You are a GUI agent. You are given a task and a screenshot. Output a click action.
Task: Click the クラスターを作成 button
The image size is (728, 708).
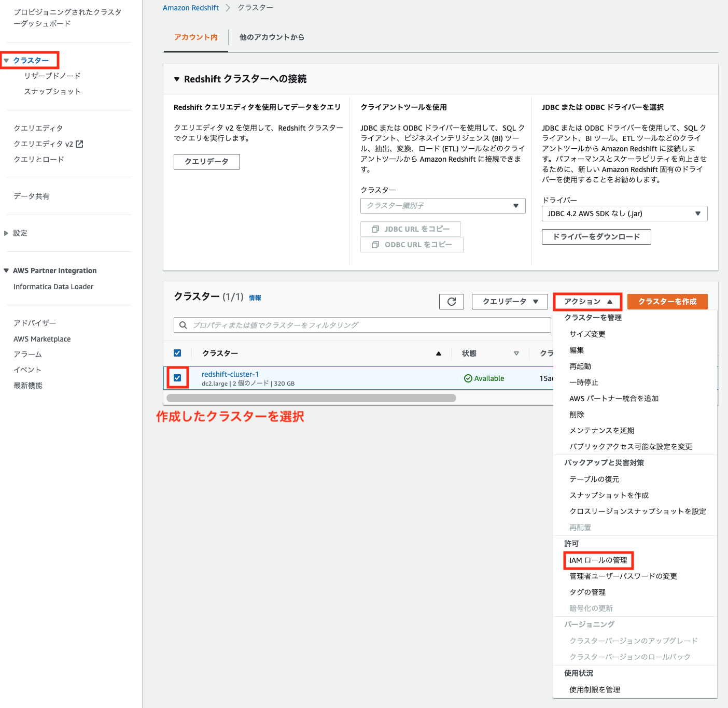(x=667, y=301)
